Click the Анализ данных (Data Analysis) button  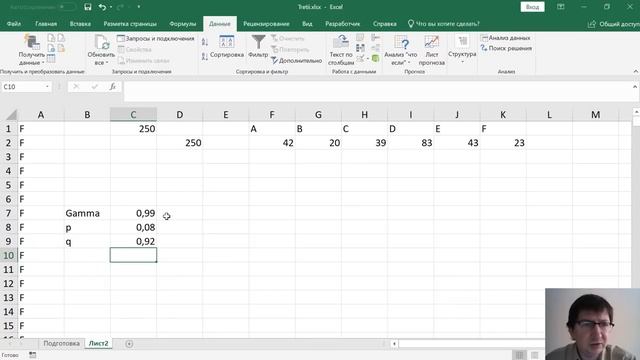click(506, 38)
